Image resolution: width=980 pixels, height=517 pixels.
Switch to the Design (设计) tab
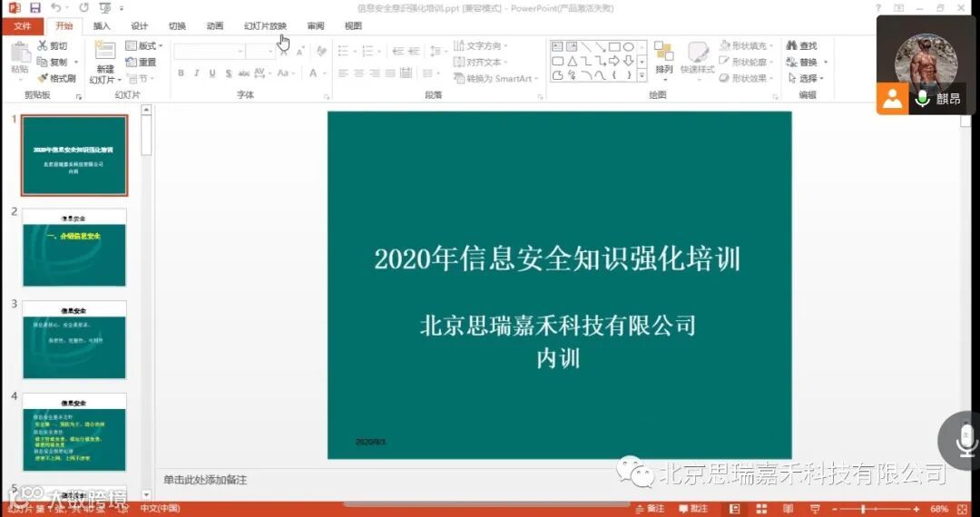coord(140,26)
